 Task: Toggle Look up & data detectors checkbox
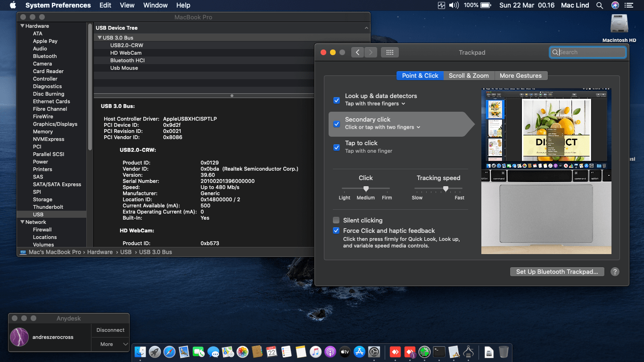coord(337,100)
